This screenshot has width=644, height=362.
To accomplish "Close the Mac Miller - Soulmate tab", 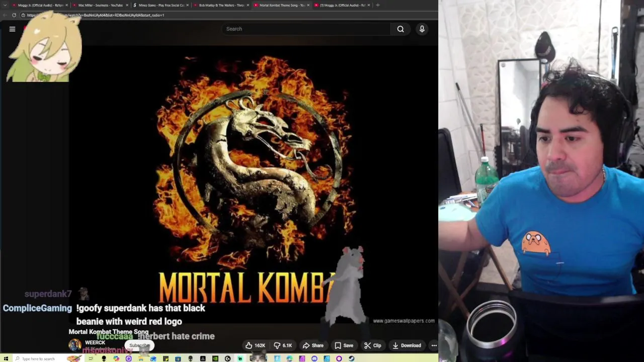I will (x=127, y=5).
